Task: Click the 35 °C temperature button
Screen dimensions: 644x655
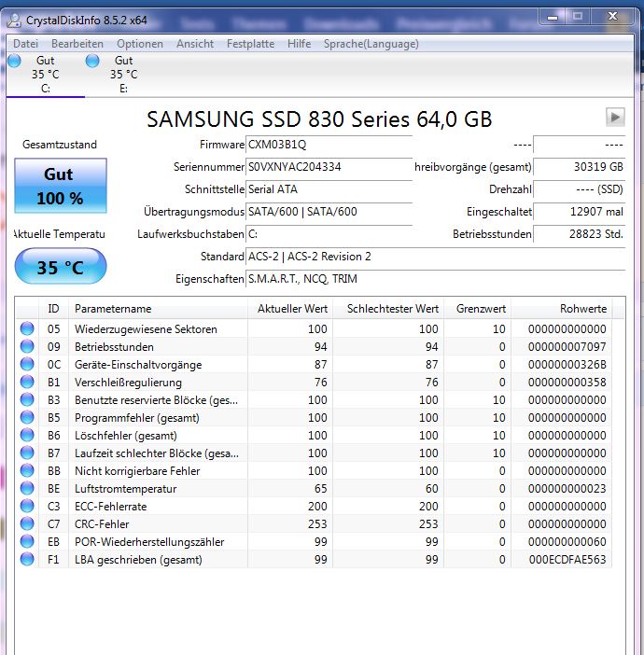Action: point(61,266)
